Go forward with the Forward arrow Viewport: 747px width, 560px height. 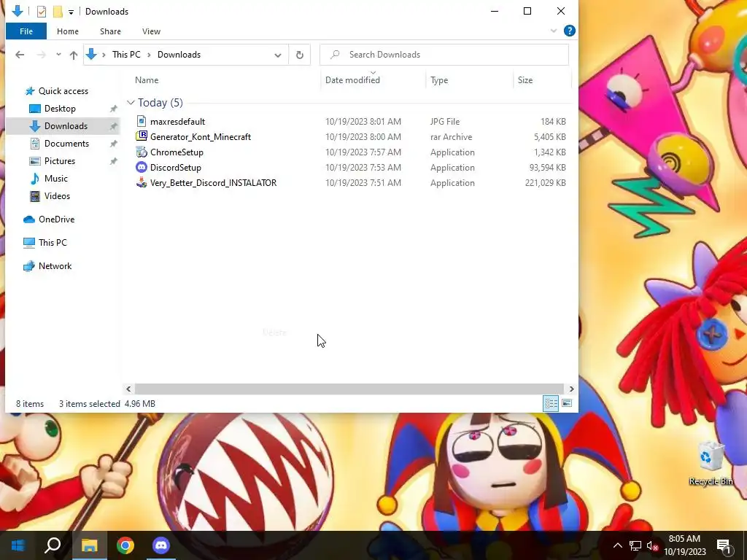[42, 55]
